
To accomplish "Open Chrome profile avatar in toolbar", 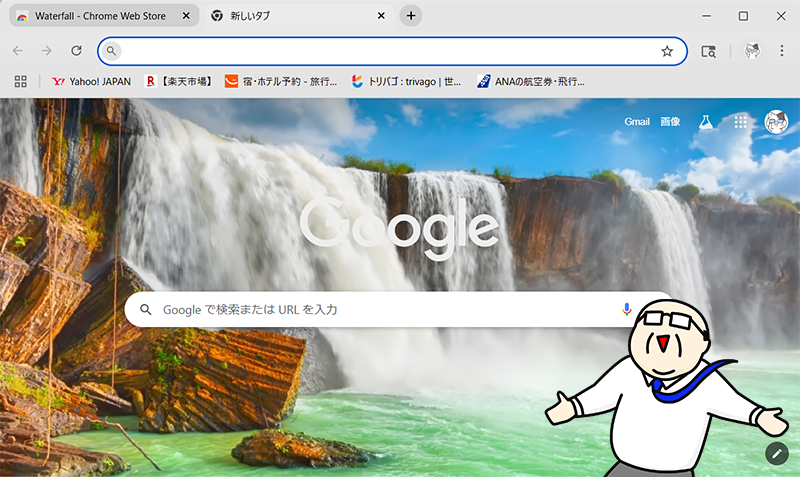I will [x=753, y=51].
